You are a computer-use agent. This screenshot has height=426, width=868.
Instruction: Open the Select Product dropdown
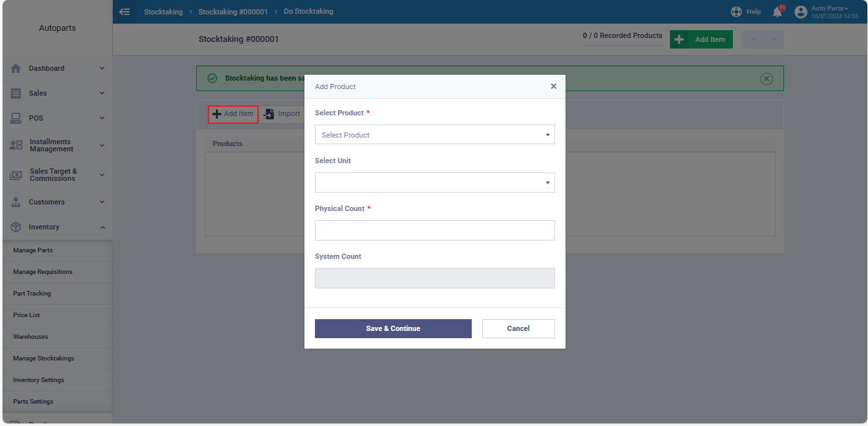(435, 135)
